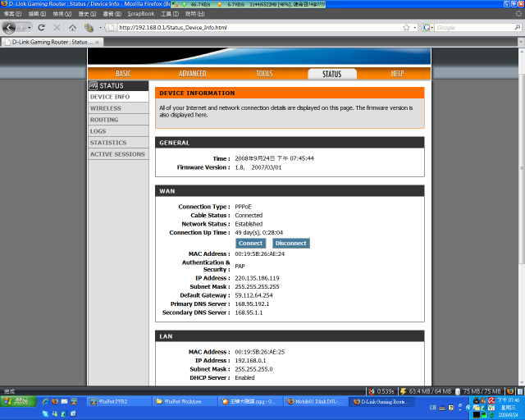
Task: Click the Primary DNS value 168.95.192.1
Action: 252,304
